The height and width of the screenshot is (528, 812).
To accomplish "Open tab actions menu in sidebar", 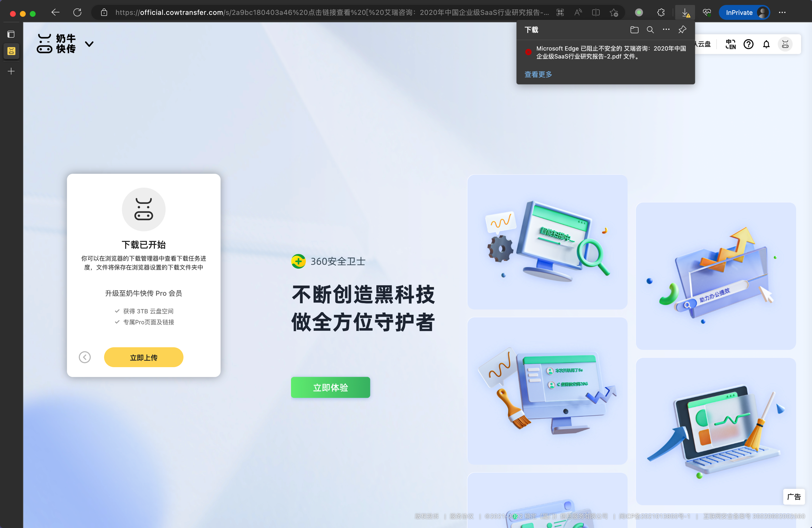I will [11, 34].
